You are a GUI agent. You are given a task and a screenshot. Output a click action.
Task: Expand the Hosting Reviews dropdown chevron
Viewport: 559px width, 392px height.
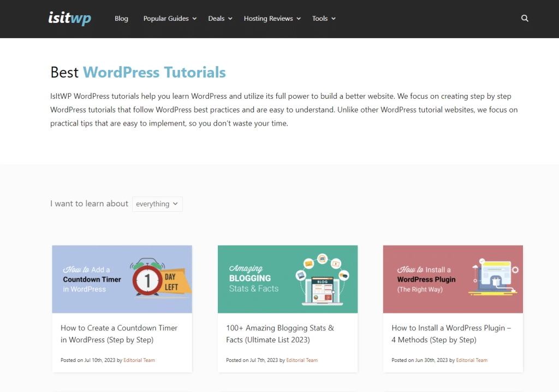[299, 19]
